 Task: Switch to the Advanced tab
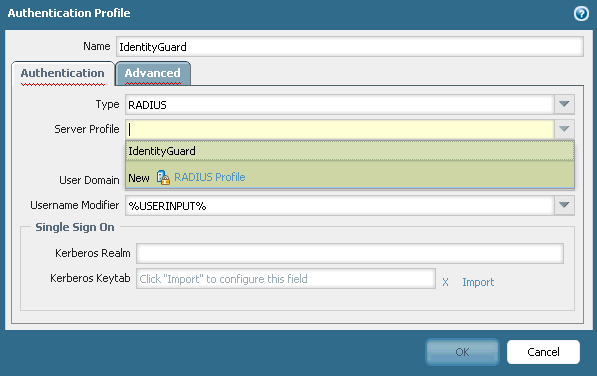click(x=153, y=73)
